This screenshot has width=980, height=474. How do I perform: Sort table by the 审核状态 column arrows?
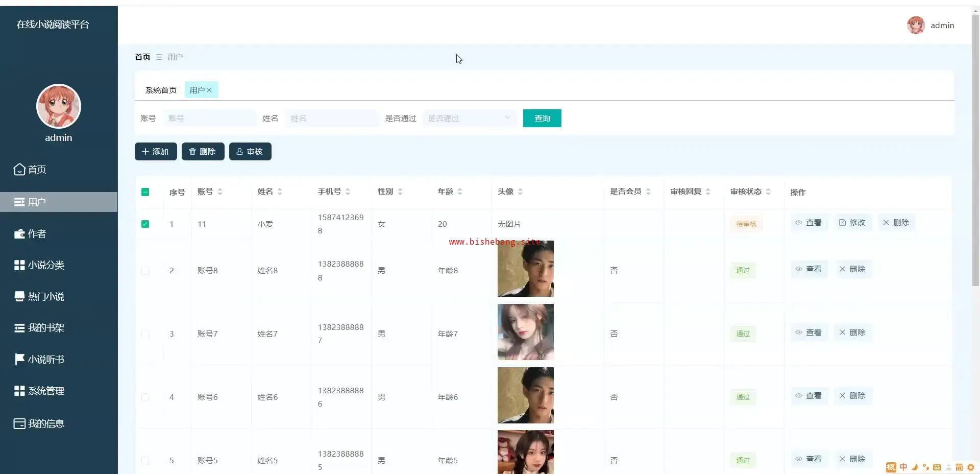coord(768,192)
